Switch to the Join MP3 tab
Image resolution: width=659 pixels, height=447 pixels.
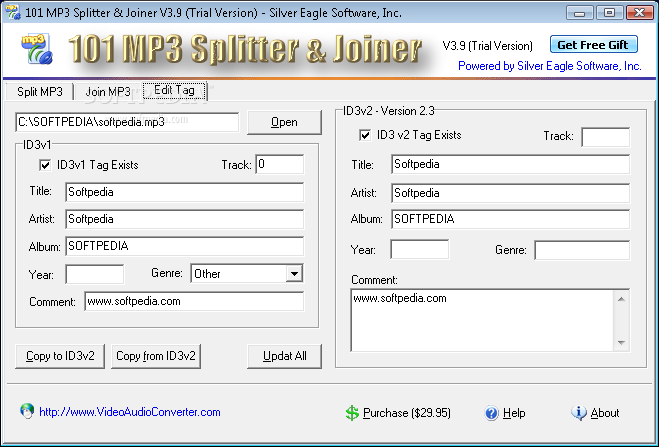(108, 92)
